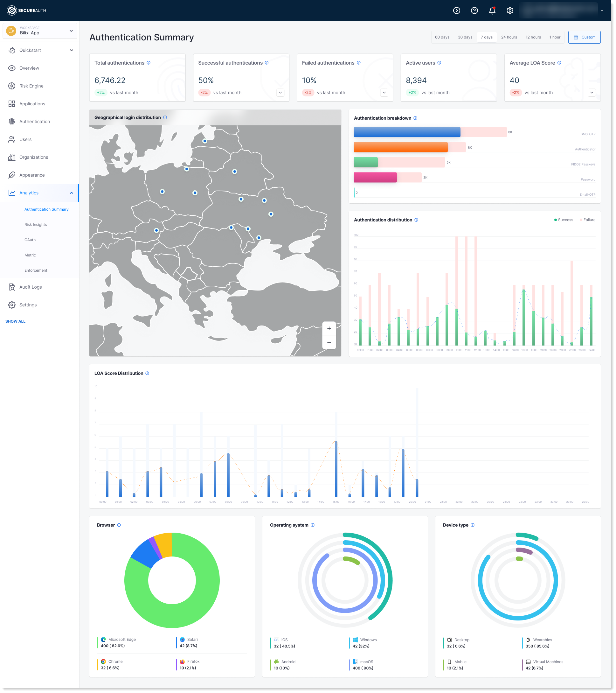Toggle the Success series in the Authentication distribution legend

[x=564, y=220]
